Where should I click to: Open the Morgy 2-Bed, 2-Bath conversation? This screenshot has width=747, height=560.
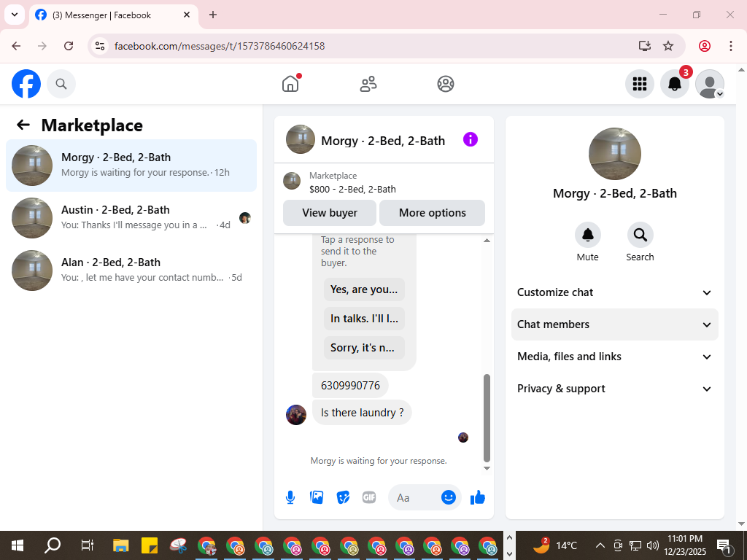[131, 166]
